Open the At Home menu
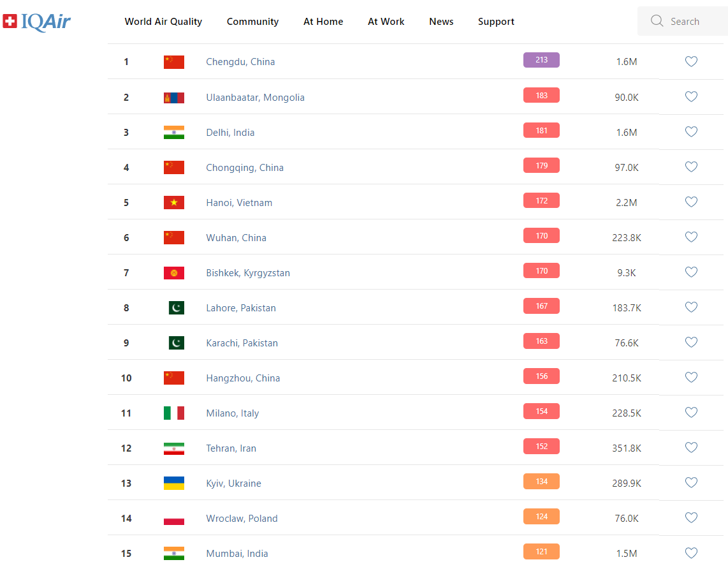 [x=323, y=21]
